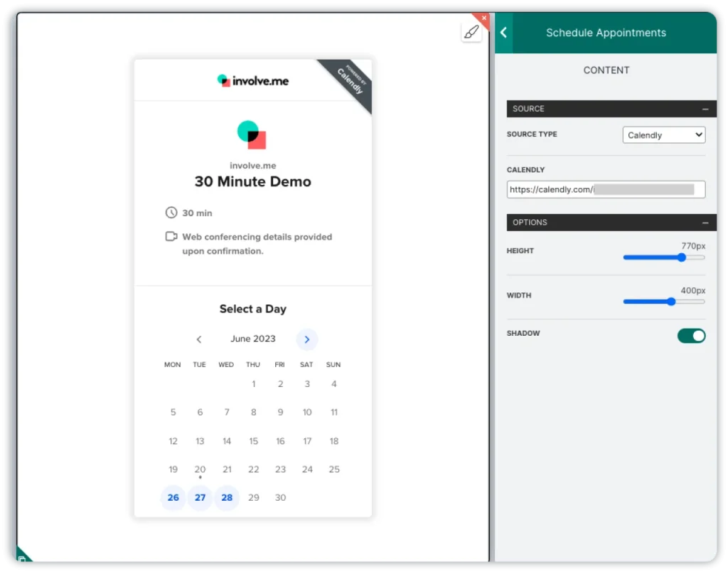Adjust the Width slider

pos(671,302)
